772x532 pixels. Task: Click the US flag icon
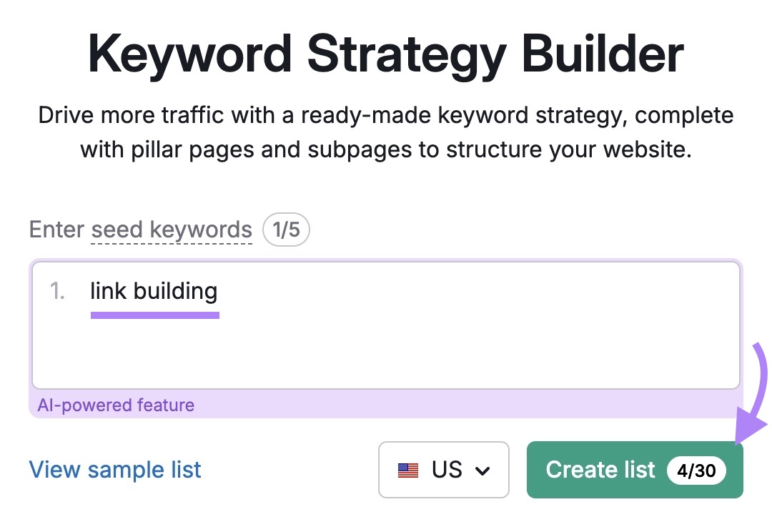[407, 470]
